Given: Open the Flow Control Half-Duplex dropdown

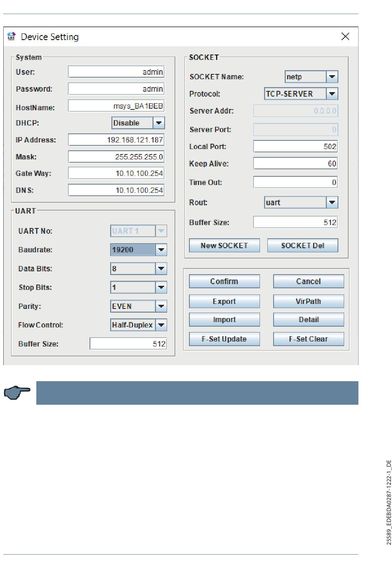Looking at the screenshot, I should tap(161, 325).
